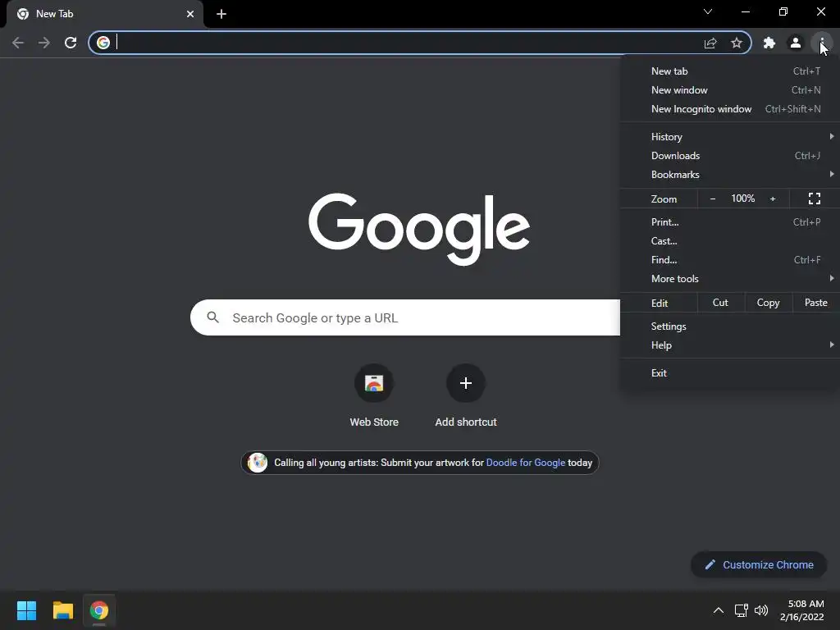Expand the Help submenu

click(x=729, y=345)
